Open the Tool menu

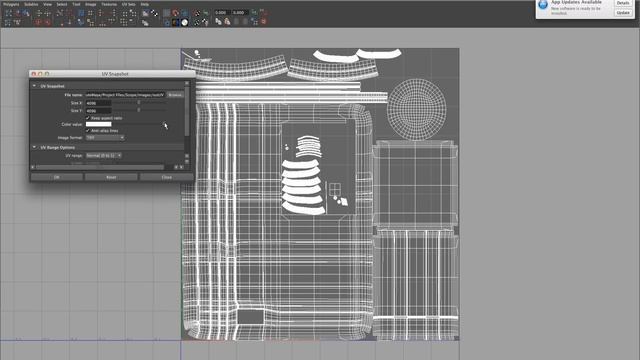76,4
